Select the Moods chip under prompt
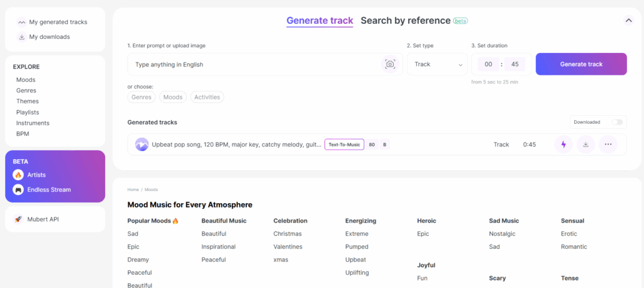Screen dimensions: 644x288 [x=173, y=97]
